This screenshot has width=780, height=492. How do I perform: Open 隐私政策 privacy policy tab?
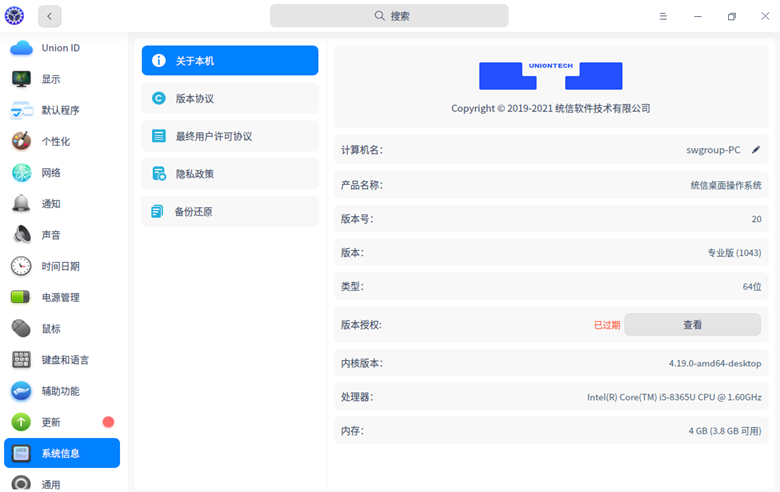(x=230, y=174)
